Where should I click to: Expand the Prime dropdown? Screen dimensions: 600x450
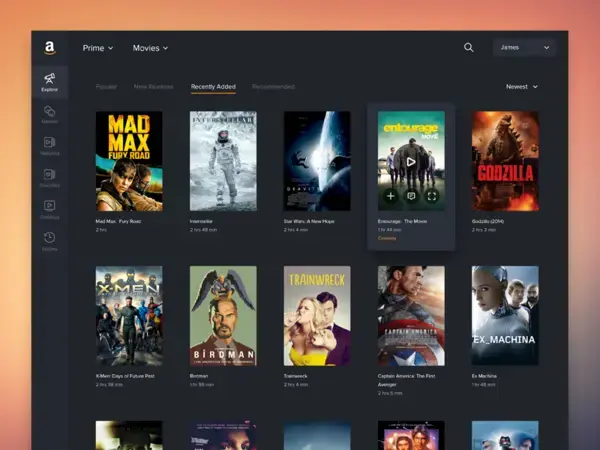tap(98, 48)
